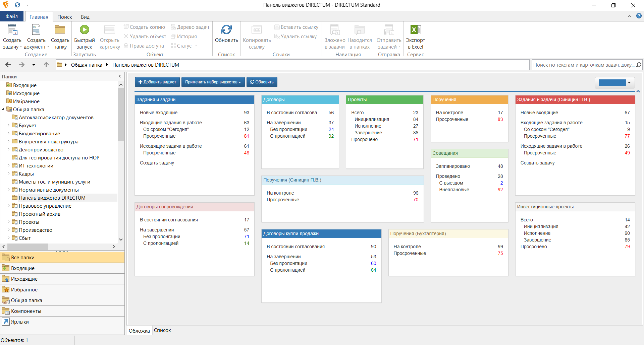Screen dimensions: 644x345
Task: Click the Удалить объект ribbon item
Action: [145, 37]
